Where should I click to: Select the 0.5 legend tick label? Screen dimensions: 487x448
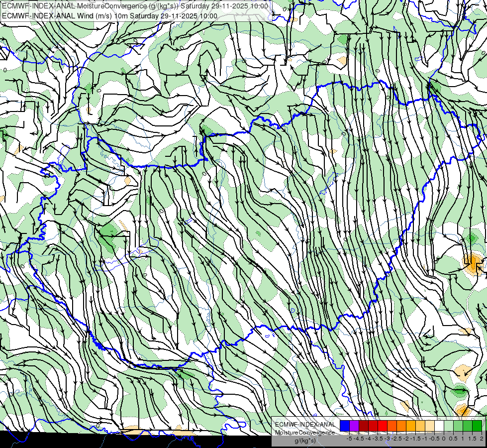[x=453, y=439]
